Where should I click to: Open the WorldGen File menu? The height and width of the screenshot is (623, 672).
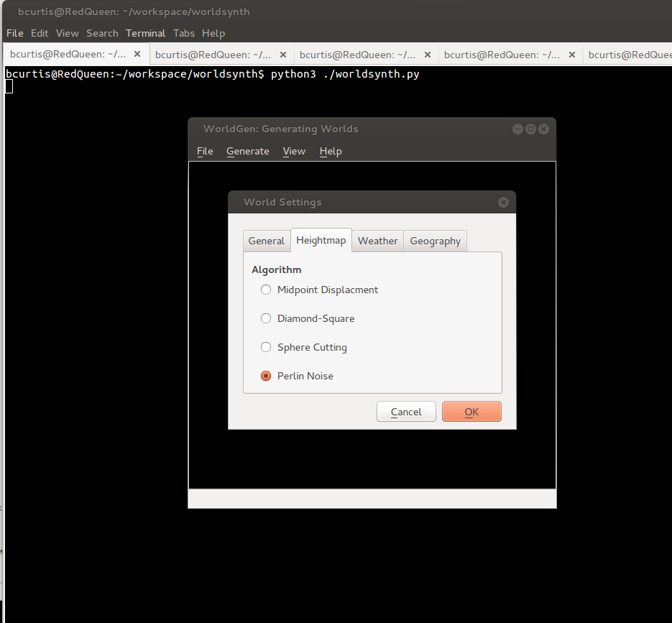(x=205, y=151)
